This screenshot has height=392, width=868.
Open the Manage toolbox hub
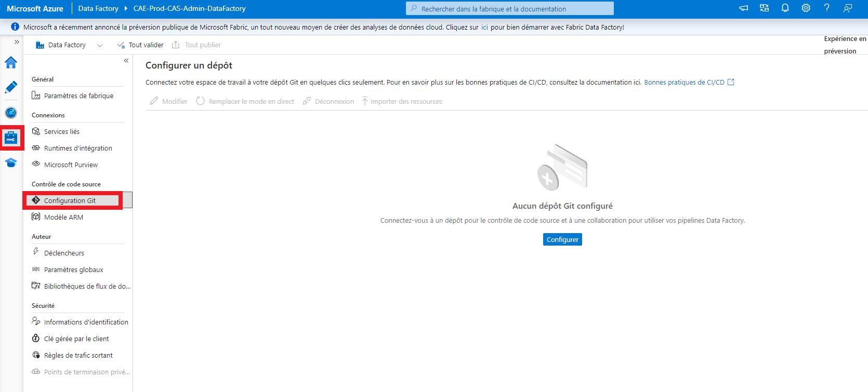(11, 138)
